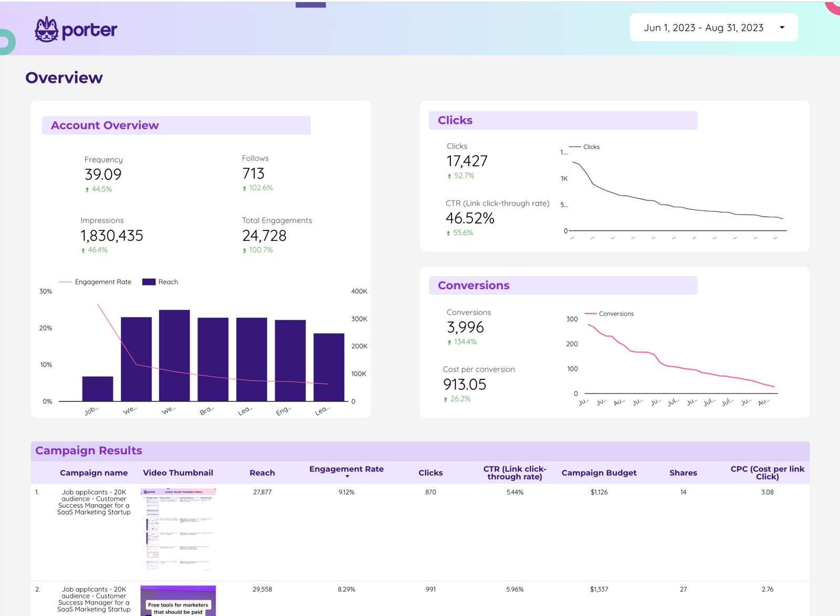
Task: Open the first campaign video thumbnail
Action: [x=178, y=529]
